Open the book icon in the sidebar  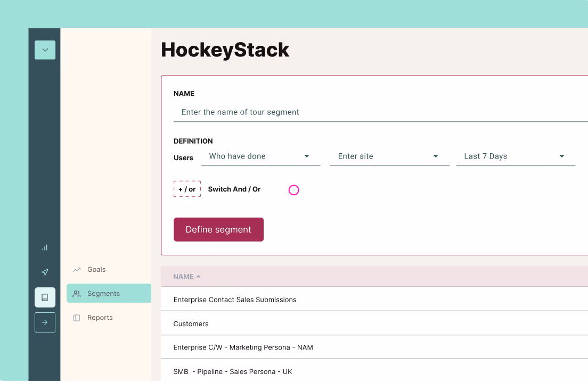click(45, 297)
